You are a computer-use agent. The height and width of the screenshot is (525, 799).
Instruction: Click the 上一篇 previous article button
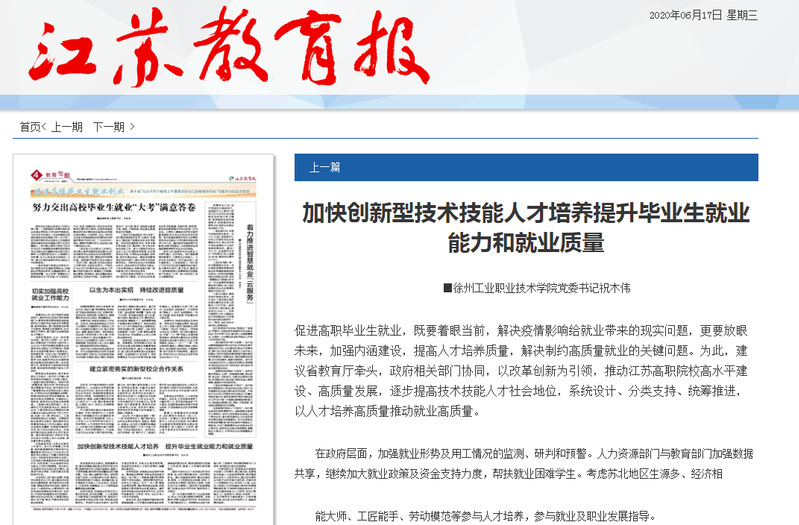pyautogui.click(x=325, y=167)
